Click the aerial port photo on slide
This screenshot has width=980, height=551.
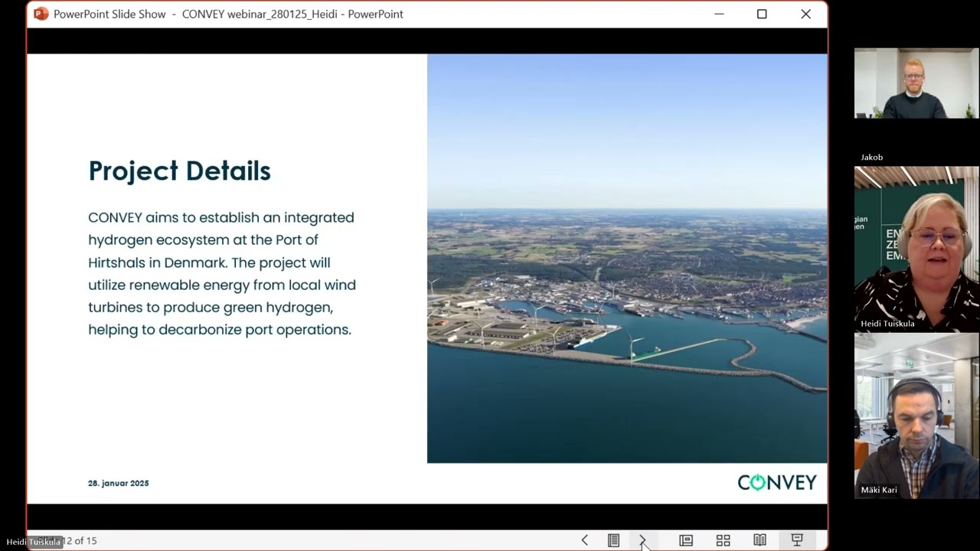[x=627, y=259]
